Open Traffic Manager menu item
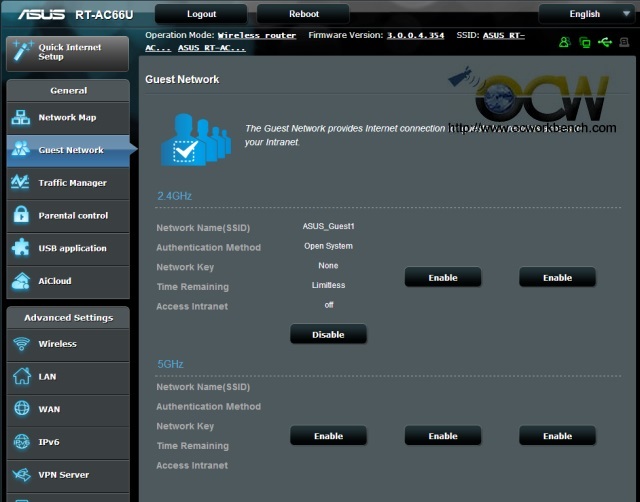Viewport: 640px width, 502px height. [68, 183]
